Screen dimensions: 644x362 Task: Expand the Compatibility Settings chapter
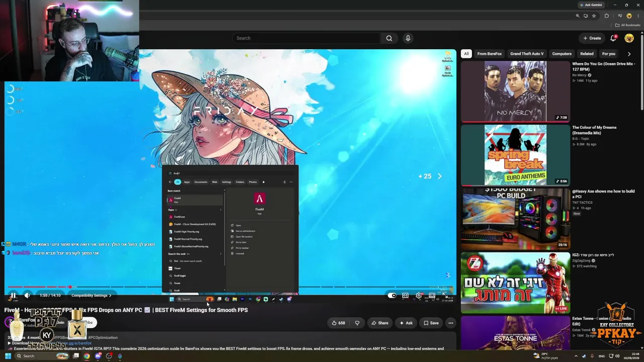91,296
